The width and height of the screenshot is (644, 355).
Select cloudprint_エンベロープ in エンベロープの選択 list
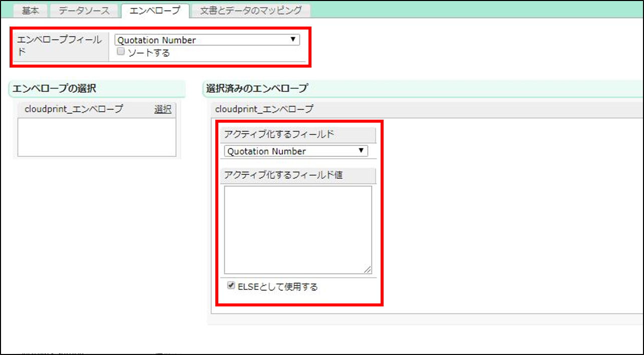(x=74, y=109)
